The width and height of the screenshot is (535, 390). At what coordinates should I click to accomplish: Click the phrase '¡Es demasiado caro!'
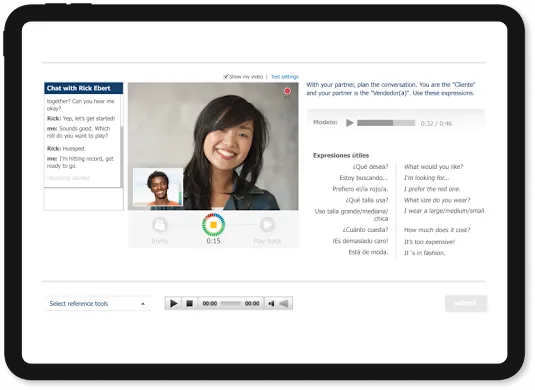click(360, 241)
